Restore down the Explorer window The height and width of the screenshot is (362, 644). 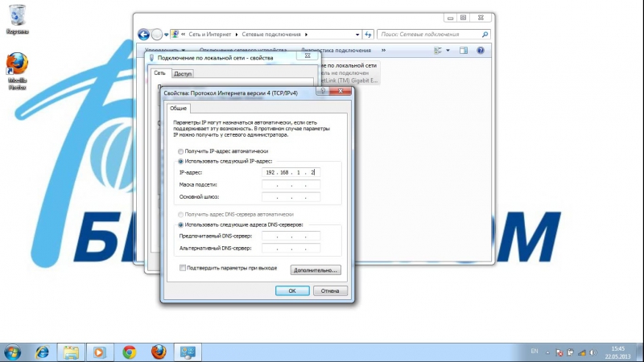click(x=464, y=18)
